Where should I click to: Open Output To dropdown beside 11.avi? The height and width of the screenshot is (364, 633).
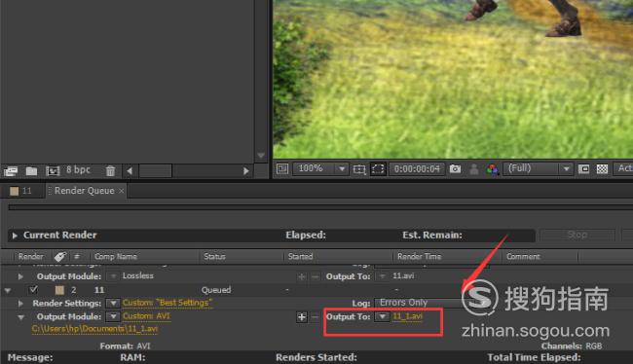[x=382, y=276]
